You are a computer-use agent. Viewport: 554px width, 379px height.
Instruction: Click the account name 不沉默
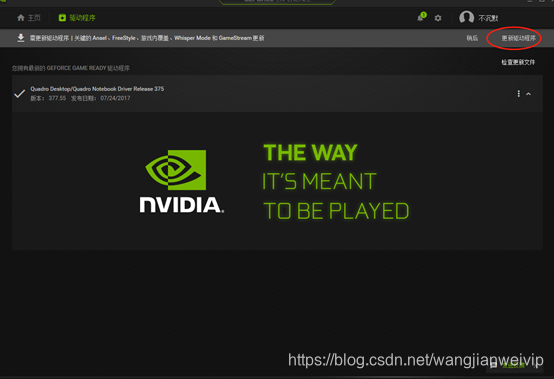pyautogui.click(x=488, y=18)
